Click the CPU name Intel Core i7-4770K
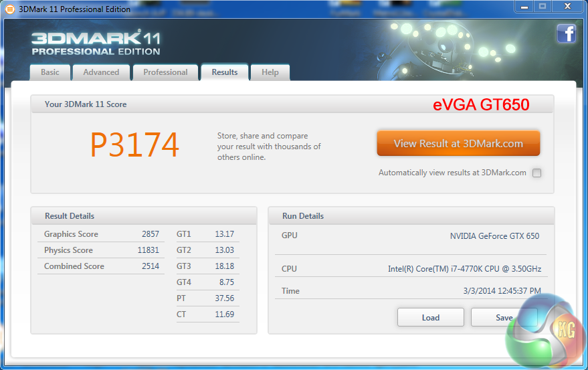588x370 pixels. pyautogui.click(x=465, y=269)
